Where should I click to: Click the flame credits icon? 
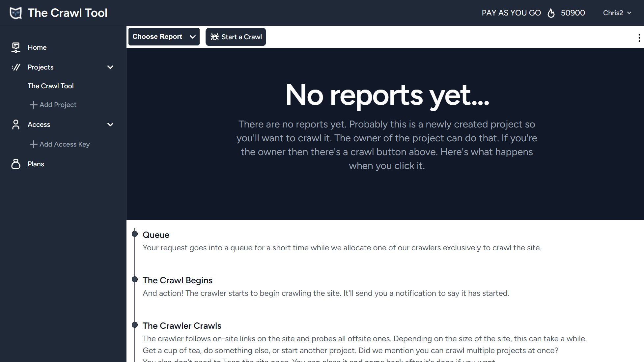pos(551,13)
